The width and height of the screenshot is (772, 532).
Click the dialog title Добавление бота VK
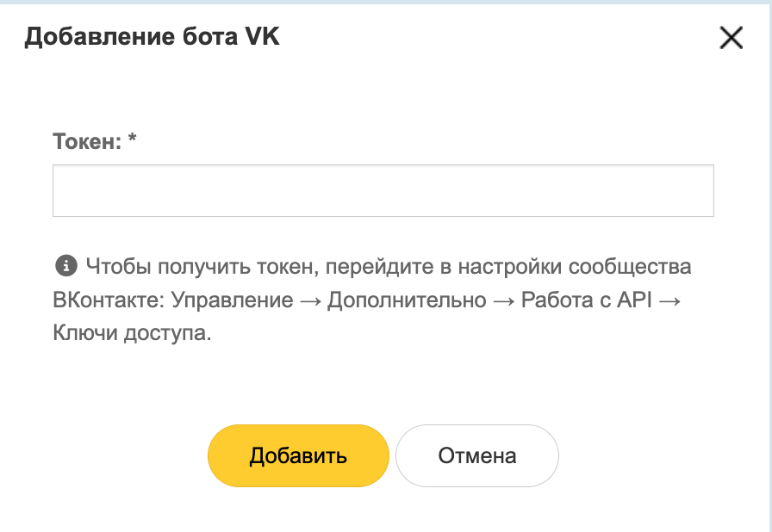tap(152, 37)
